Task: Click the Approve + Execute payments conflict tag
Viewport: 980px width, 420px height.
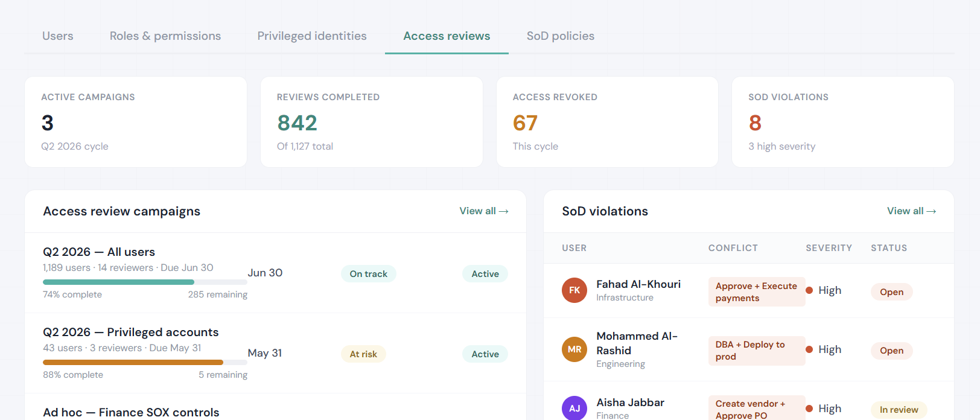Action: click(x=757, y=292)
